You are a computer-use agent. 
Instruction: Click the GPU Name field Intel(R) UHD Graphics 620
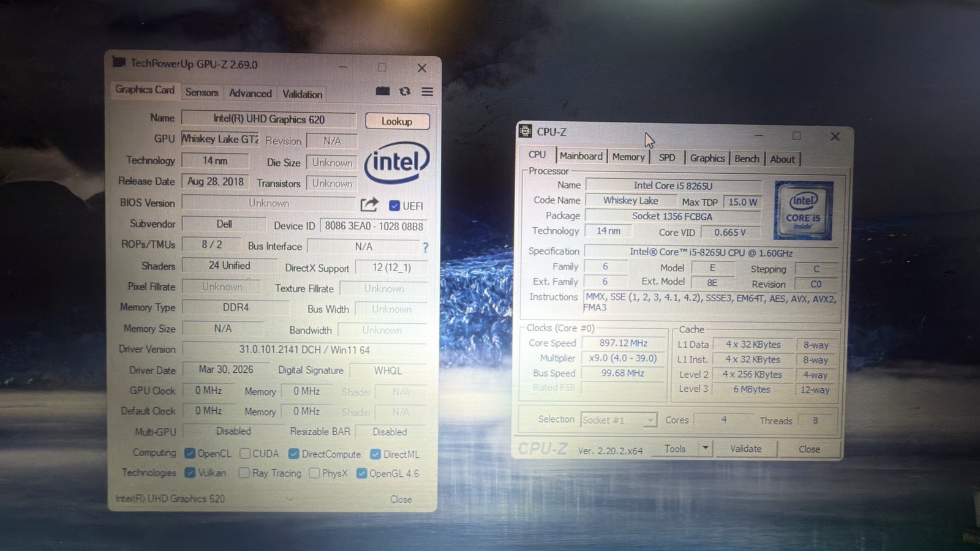tap(269, 119)
